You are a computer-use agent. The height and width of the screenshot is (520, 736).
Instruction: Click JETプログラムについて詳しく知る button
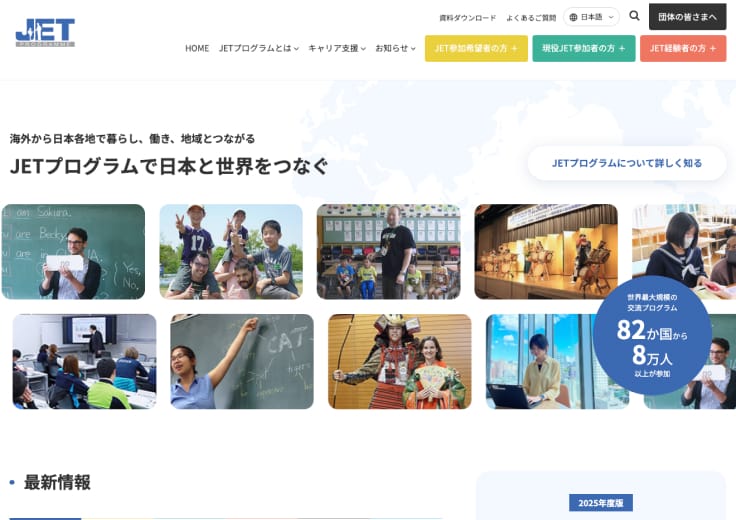(x=627, y=163)
